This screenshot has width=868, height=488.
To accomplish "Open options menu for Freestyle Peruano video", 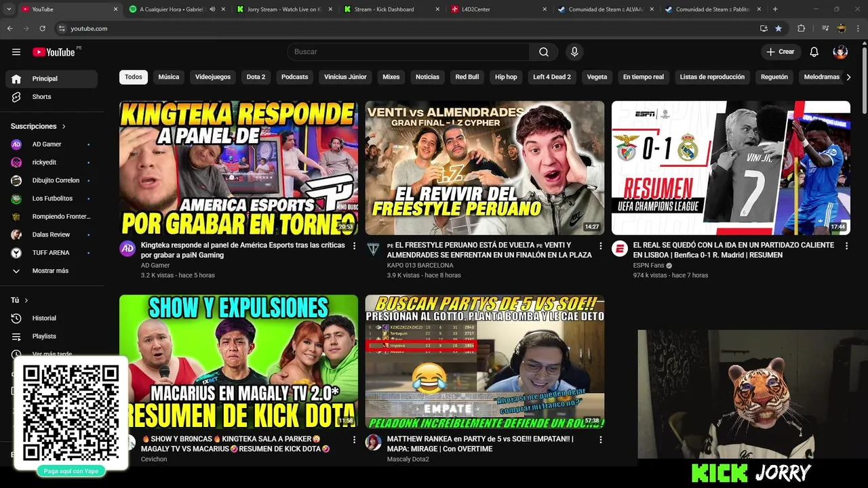I will point(600,246).
